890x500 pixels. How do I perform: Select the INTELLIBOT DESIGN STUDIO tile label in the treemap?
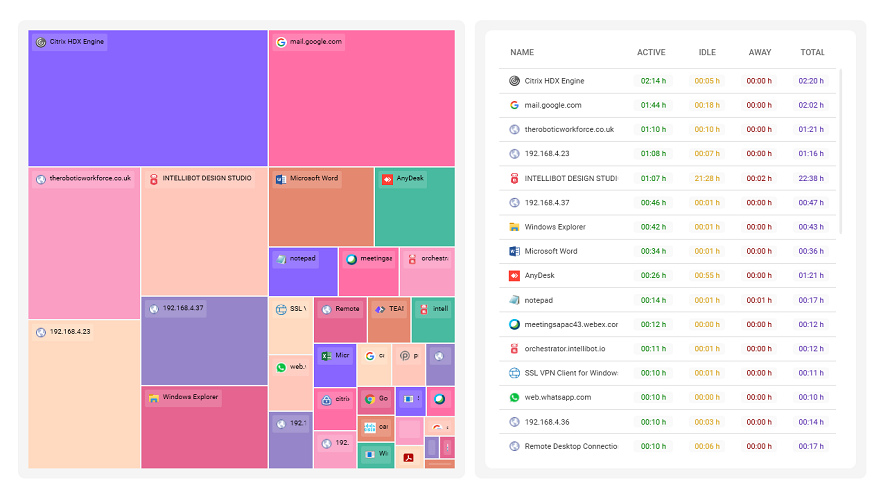point(207,178)
